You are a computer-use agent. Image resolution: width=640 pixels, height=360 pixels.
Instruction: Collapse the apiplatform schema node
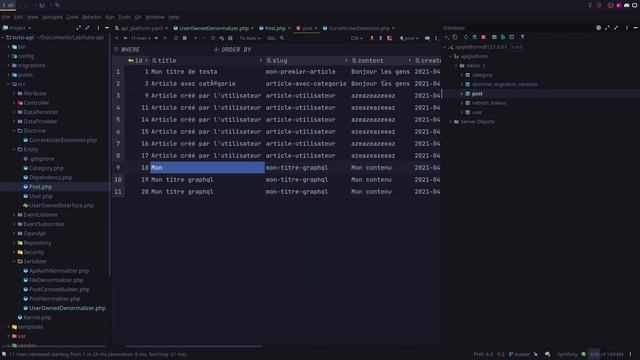pos(451,56)
